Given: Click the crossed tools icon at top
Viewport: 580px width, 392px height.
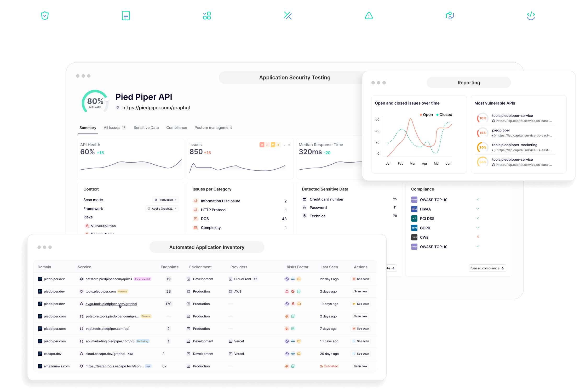Looking at the screenshot, I should (x=288, y=16).
